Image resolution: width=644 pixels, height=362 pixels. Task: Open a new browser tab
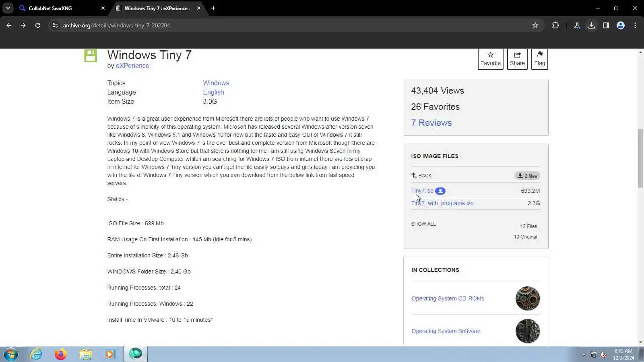(x=213, y=8)
